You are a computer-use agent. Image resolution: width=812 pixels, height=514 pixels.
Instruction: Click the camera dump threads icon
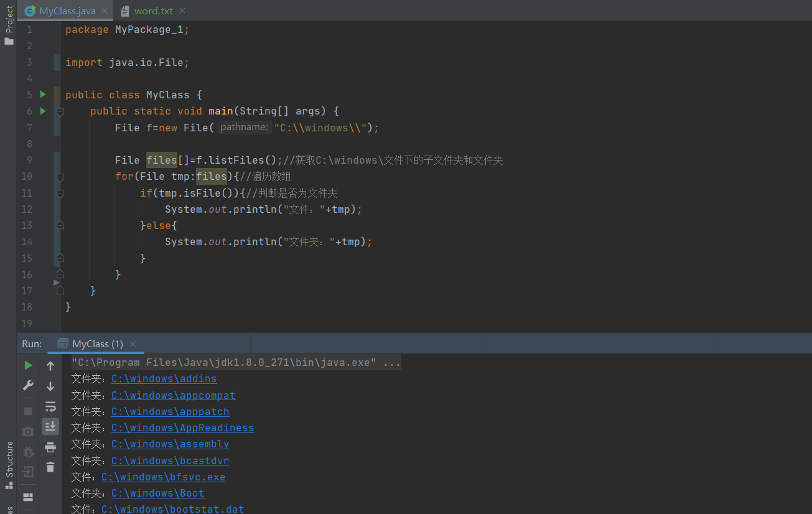coord(28,431)
